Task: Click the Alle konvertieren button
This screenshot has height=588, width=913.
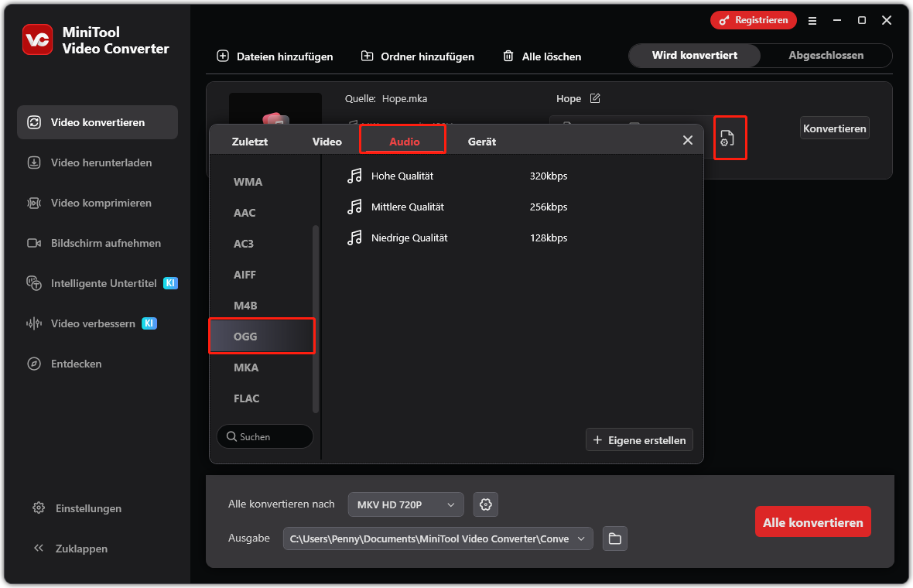Action: (x=813, y=521)
